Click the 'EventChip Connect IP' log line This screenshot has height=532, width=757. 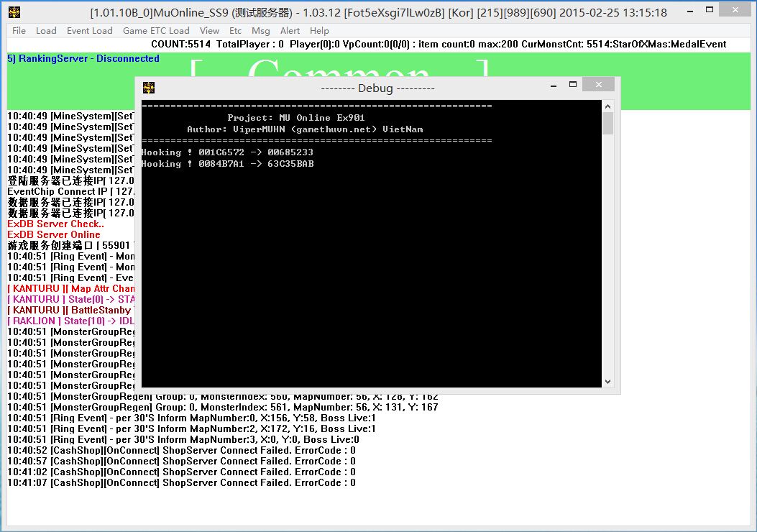(71, 192)
